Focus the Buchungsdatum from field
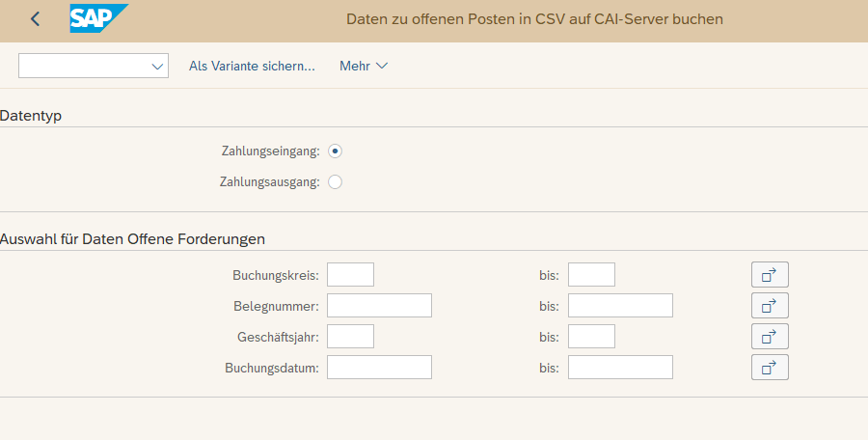 coord(379,368)
